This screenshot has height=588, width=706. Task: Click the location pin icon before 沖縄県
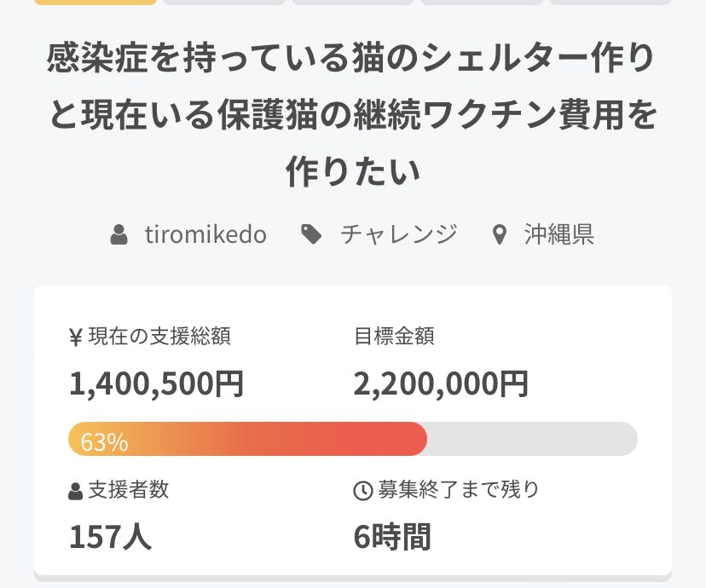coord(500,234)
